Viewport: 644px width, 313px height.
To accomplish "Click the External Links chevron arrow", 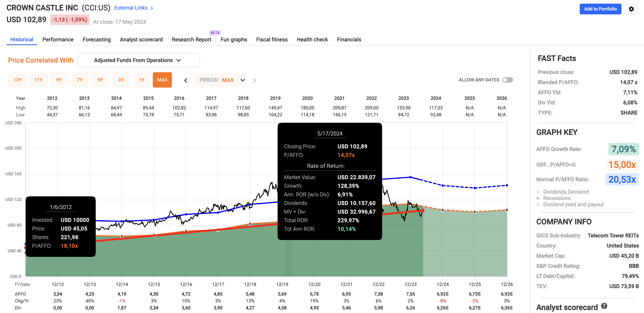I will 152,8.
